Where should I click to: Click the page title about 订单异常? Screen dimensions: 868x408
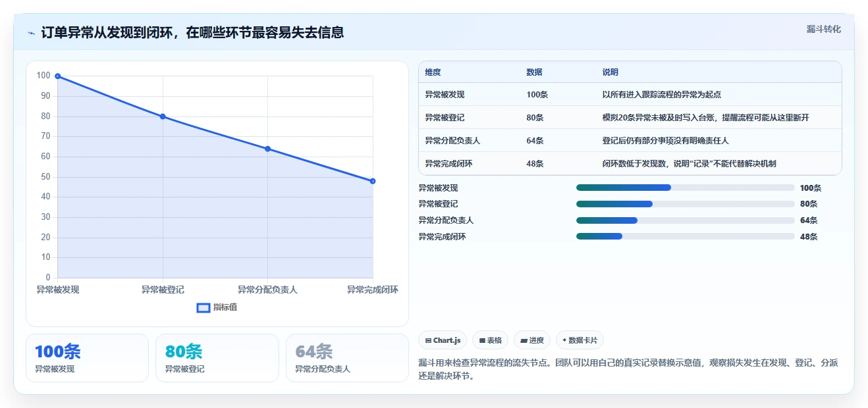[192, 32]
